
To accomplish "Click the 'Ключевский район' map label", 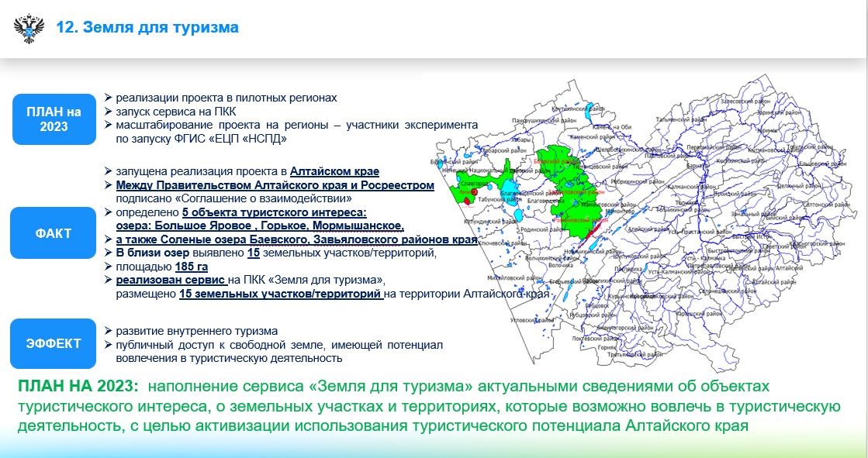I will point(503,243).
